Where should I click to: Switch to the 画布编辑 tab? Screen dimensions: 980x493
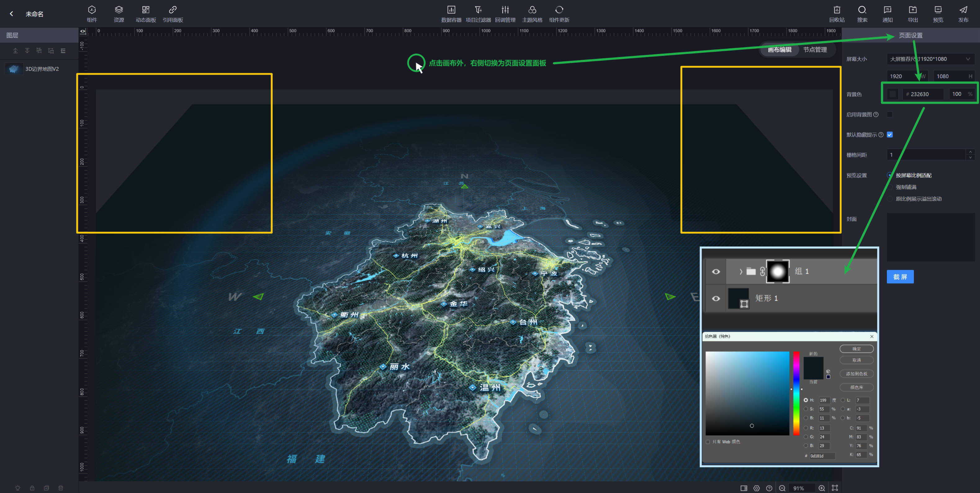(x=779, y=50)
